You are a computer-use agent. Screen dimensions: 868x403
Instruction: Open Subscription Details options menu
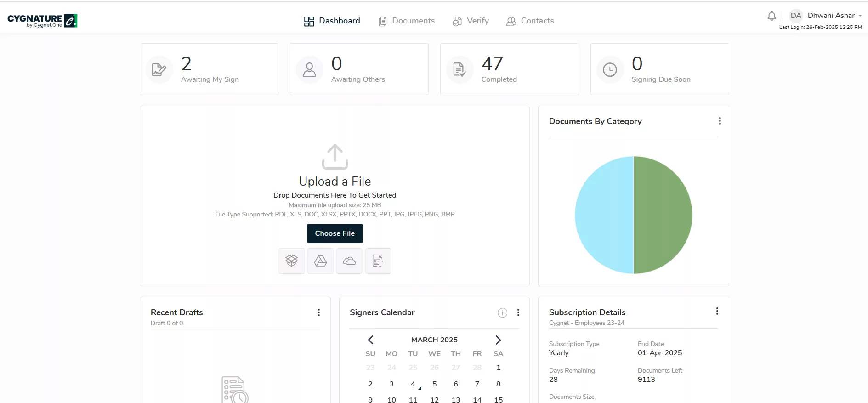[x=717, y=311]
